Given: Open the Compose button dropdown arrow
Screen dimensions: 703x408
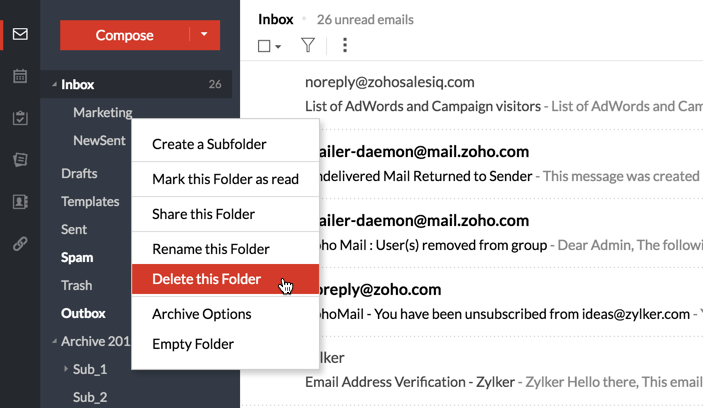Looking at the screenshot, I should pos(204,35).
